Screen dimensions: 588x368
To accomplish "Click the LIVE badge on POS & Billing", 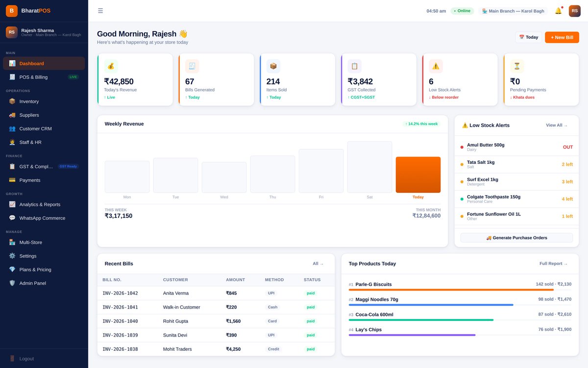I will tap(73, 77).
